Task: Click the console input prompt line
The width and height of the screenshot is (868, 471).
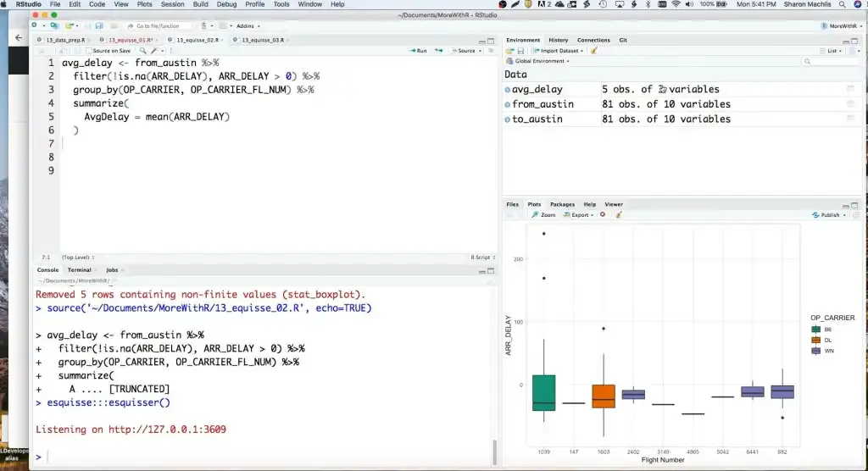Action: click(264, 457)
